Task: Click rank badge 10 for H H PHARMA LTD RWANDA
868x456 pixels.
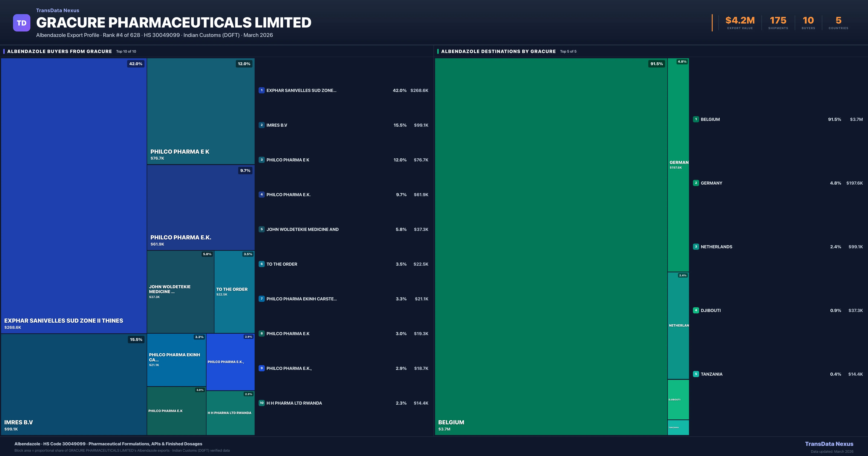Action: click(x=262, y=403)
